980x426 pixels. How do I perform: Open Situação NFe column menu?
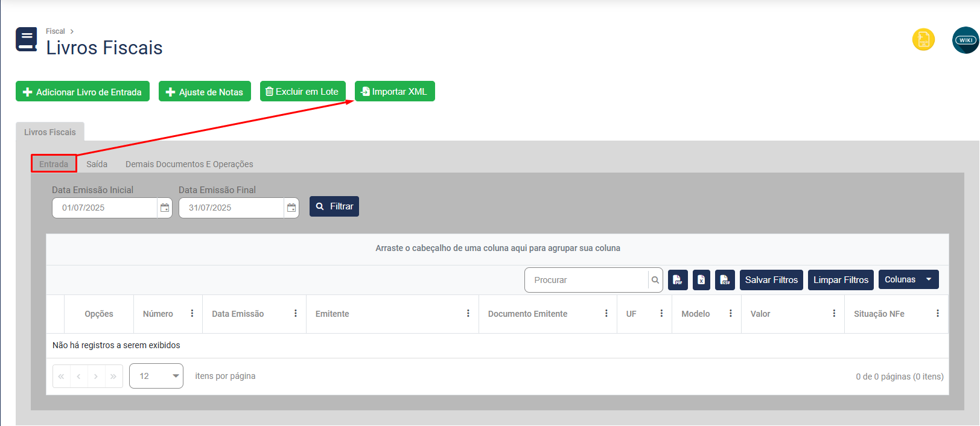[938, 313]
